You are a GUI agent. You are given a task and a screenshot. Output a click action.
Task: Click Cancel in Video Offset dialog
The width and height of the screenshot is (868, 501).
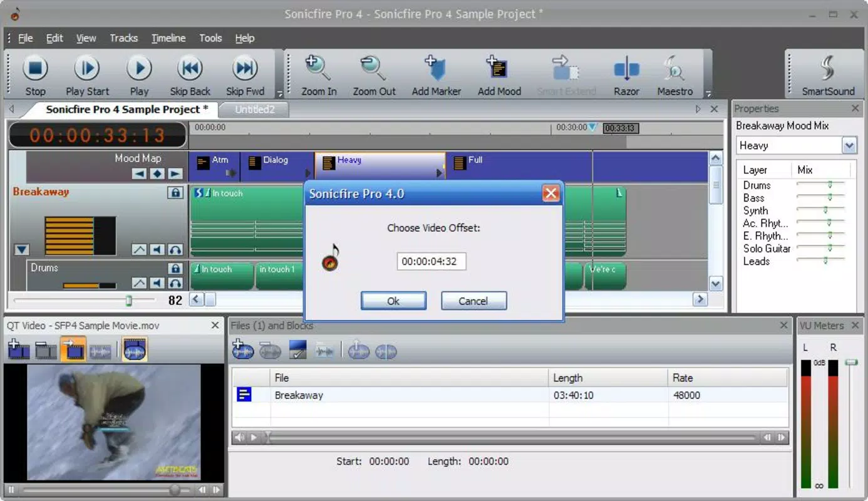[x=473, y=301]
